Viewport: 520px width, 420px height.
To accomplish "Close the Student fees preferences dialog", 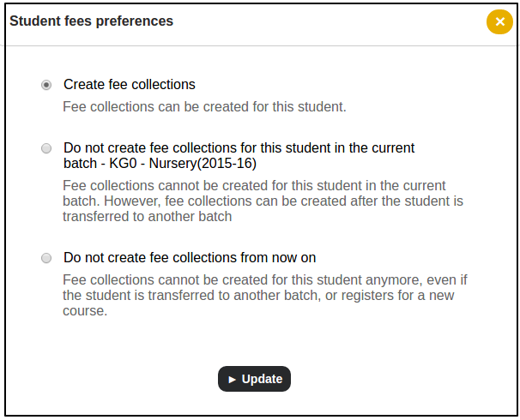I will 499,21.
